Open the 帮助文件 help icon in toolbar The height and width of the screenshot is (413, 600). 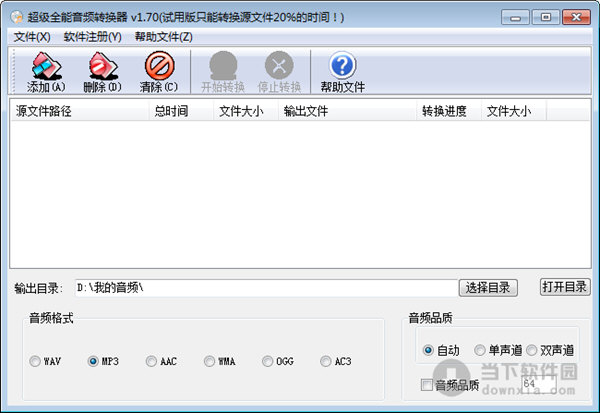pos(342,72)
